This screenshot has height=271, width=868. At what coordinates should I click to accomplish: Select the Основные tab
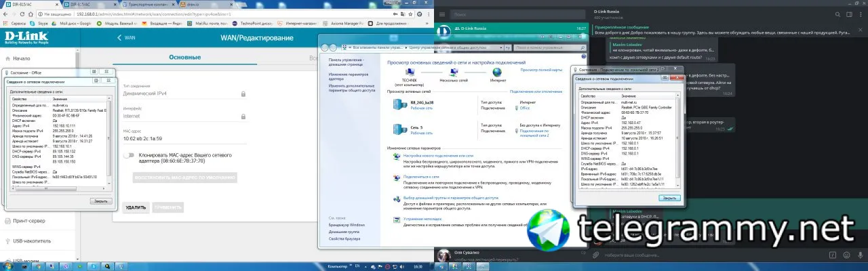pos(185,58)
